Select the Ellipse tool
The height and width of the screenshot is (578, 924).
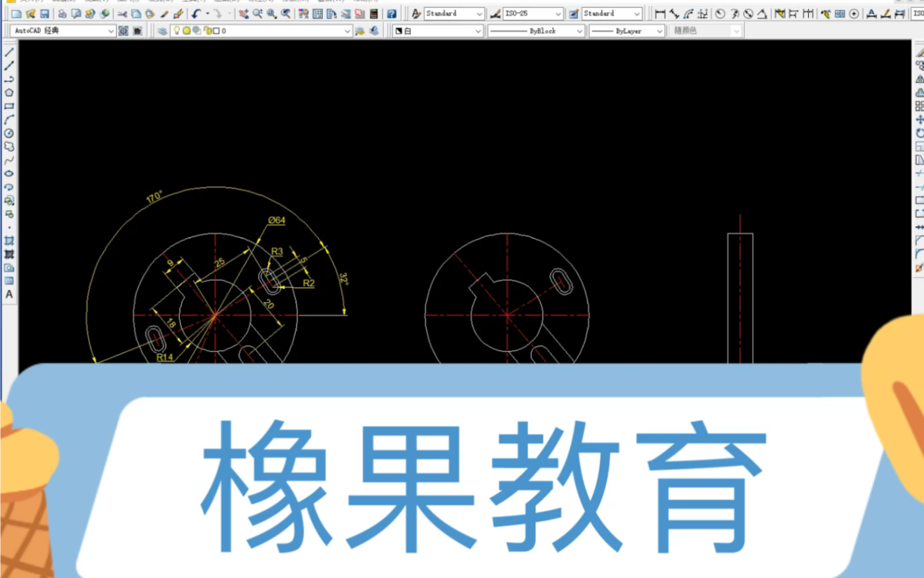(9, 174)
